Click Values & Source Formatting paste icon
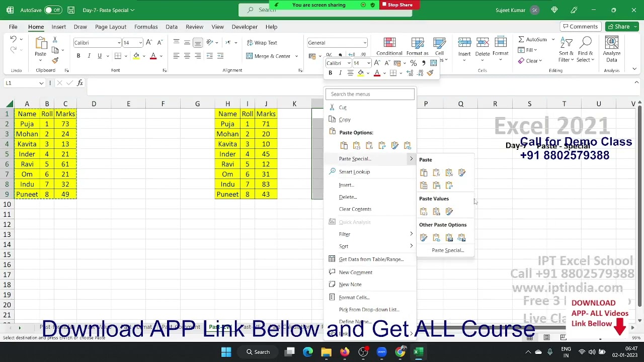Viewport: 644px width, 362px height. pyautogui.click(x=449, y=212)
